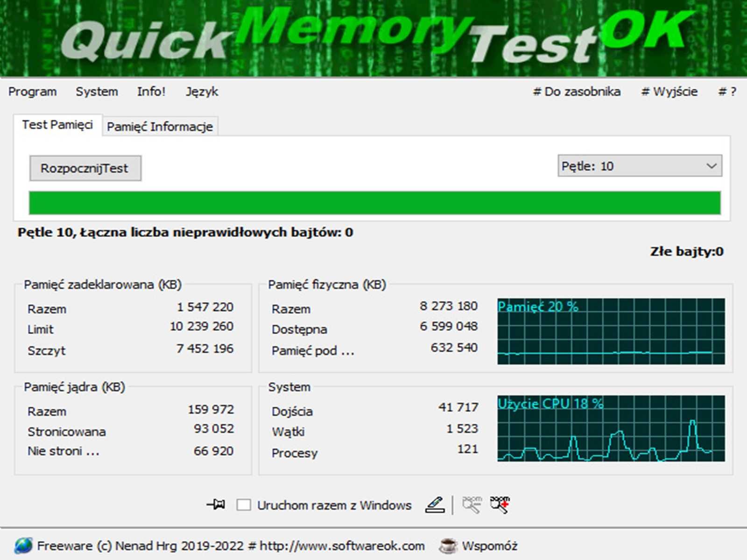The width and height of the screenshot is (747, 560).
Task: Click the coffee cup donate icon
Action: tap(448, 546)
